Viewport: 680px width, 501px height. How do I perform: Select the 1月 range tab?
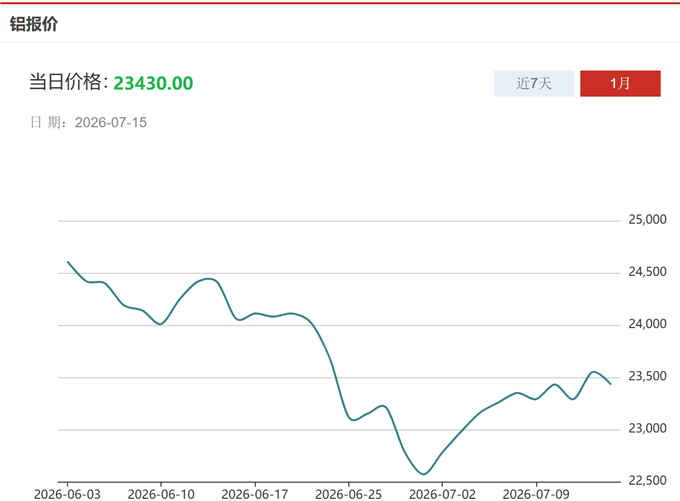[x=620, y=83]
